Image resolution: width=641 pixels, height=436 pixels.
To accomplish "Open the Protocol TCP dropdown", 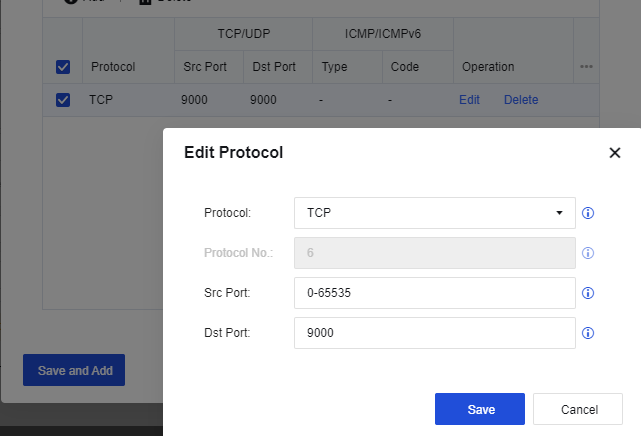I will tap(435, 213).
